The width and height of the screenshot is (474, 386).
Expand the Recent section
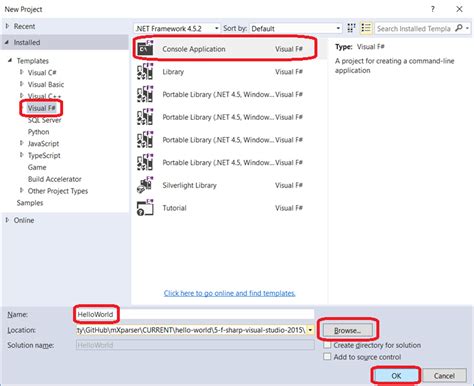pos(7,26)
